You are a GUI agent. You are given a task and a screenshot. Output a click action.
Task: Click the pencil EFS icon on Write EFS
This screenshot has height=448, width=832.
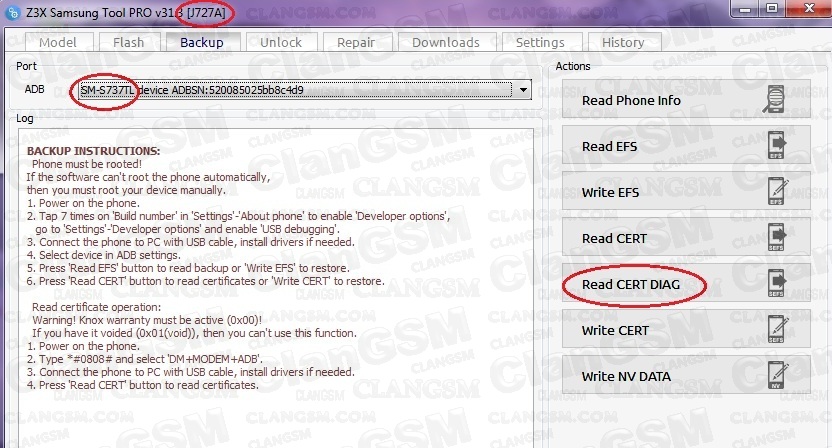(x=777, y=191)
